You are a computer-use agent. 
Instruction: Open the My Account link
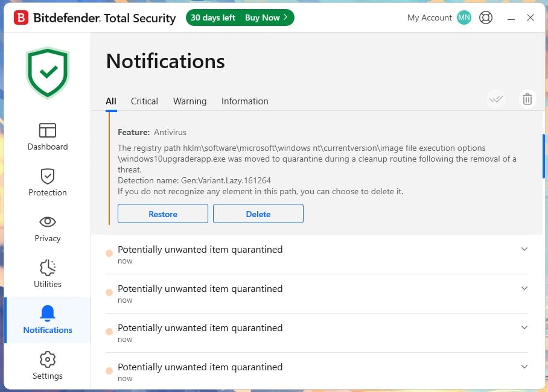(430, 17)
